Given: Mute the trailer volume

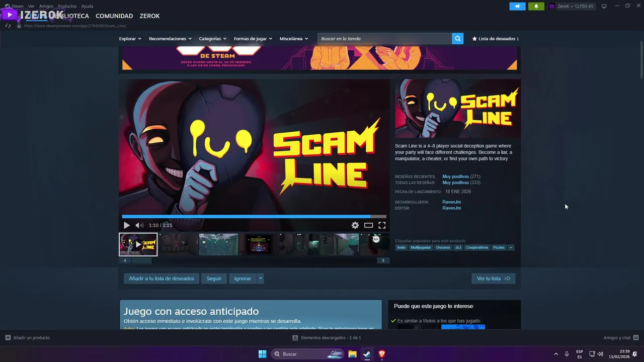Looking at the screenshot, I should pos(139,225).
